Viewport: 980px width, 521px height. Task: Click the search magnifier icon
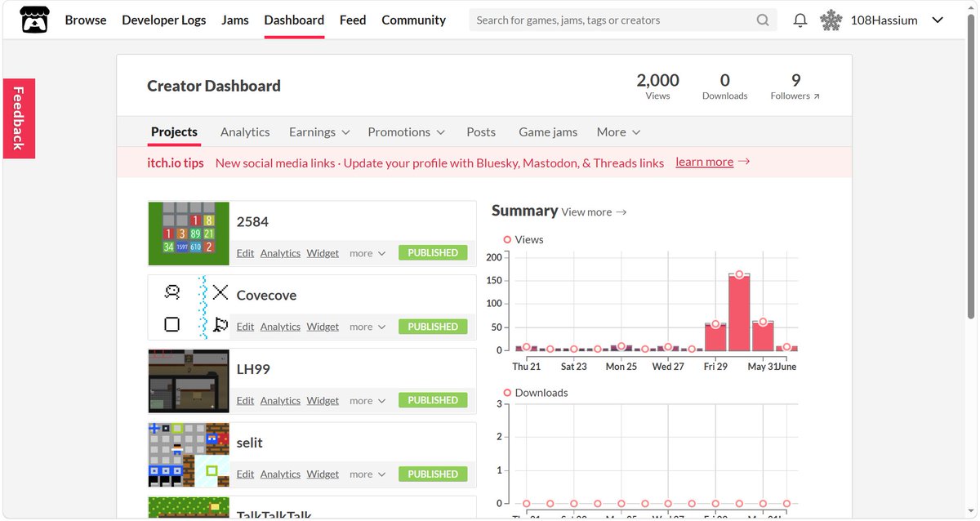pos(763,20)
